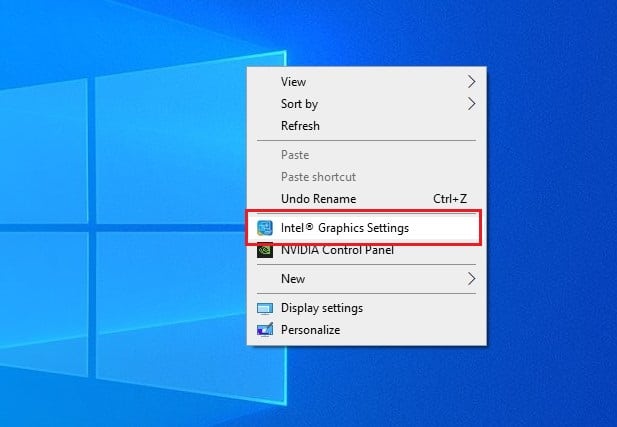Click the greyed-out Paste entry
617x427 pixels.
point(366,155)
